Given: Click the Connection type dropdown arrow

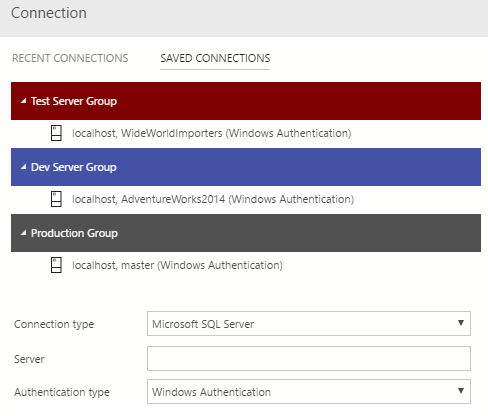Looking at the screenshot, I should pos(461,323).
